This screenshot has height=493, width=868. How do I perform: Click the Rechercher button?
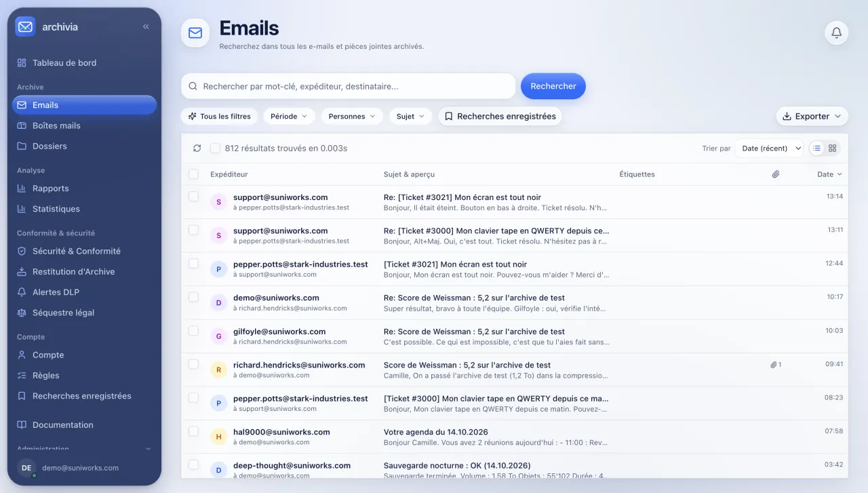(553, 86)
